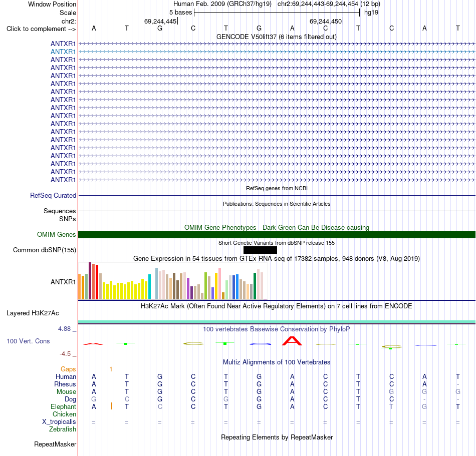Click the 'RepeatMasker' track label
The width and height of the screenshot is (476, 456).
pyautogui.click(x=55, y=444)
